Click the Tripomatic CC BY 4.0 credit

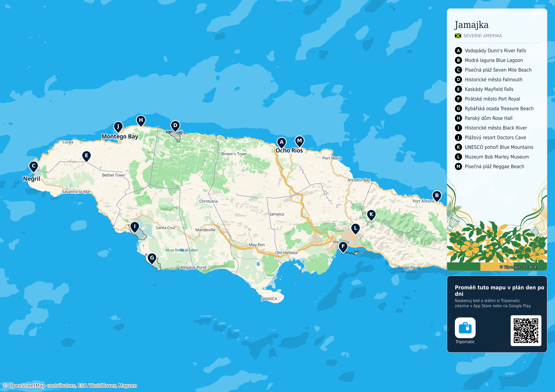click(519, 267)
